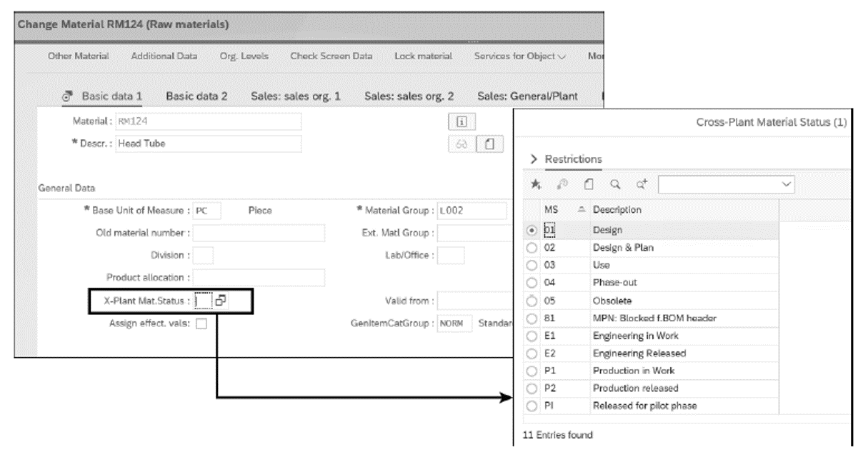The height and width of the screenshot is (457, 868).
Task: Click the binoculars display icon near Descr field
Action: tap(461, 144)
